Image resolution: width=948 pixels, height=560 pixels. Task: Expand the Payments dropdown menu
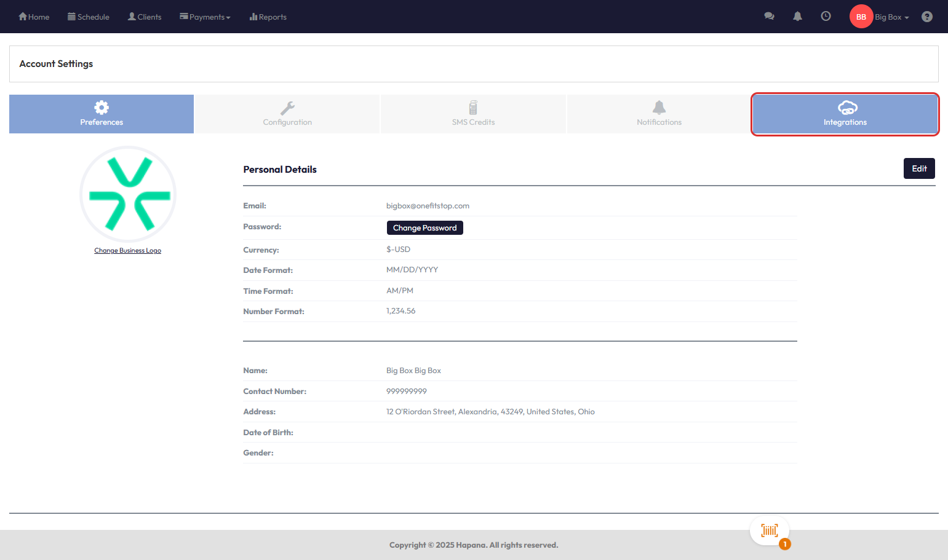pos(205,17)
